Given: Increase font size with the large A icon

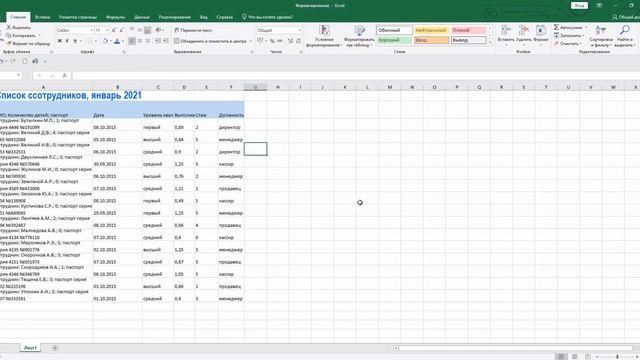Looking at the screenshot, I should coord(114,30).
